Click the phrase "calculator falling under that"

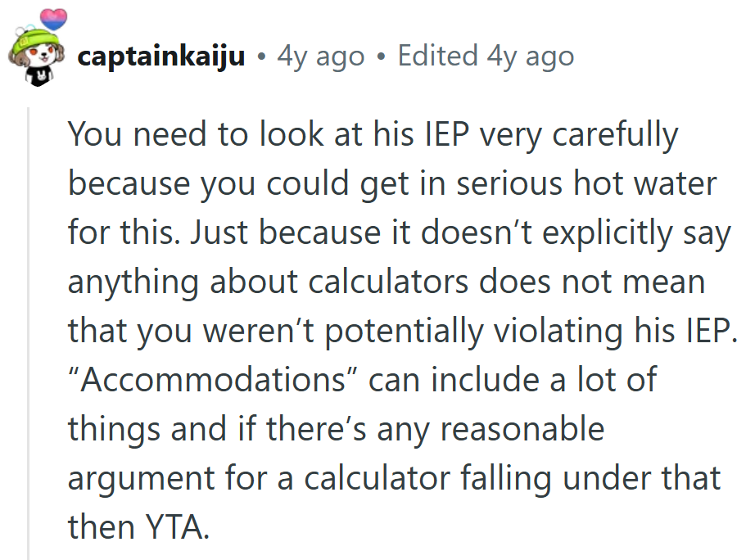click(x=513, y=479)
